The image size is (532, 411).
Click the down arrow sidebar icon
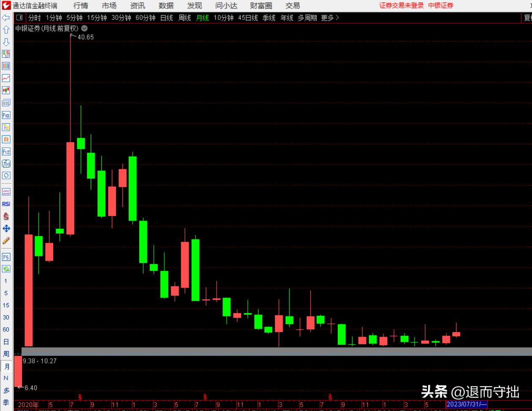(x=6, y=42)
